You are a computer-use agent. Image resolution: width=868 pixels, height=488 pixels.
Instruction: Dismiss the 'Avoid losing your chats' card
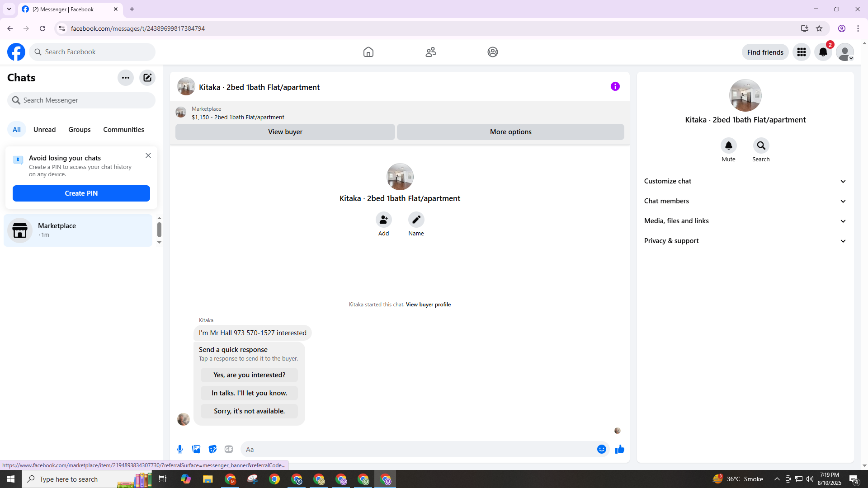(x=148, y=155)
